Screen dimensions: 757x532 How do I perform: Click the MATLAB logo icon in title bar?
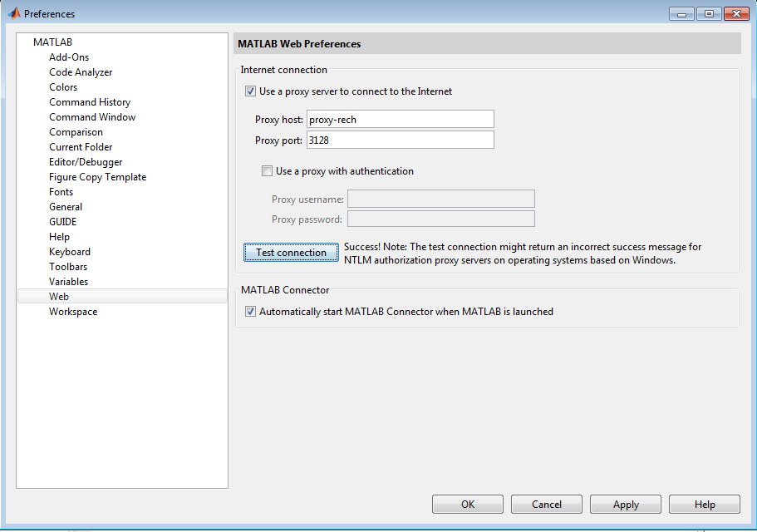click(x=14, y=13)
